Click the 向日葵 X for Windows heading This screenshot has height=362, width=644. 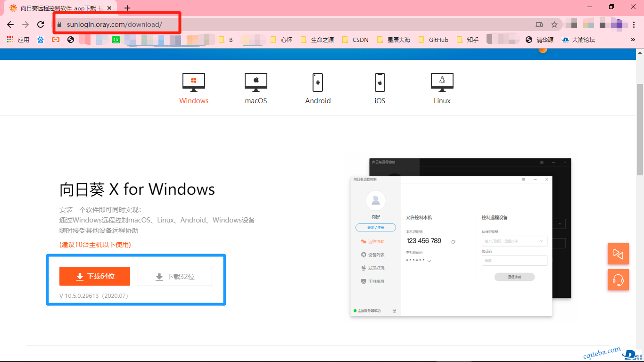(137, 189)
